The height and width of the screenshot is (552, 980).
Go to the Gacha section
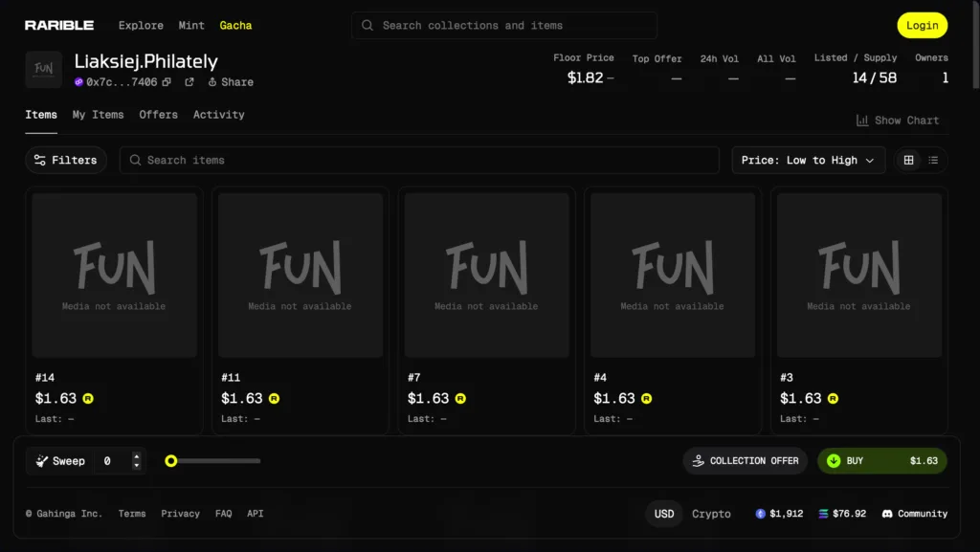point(235,26)
